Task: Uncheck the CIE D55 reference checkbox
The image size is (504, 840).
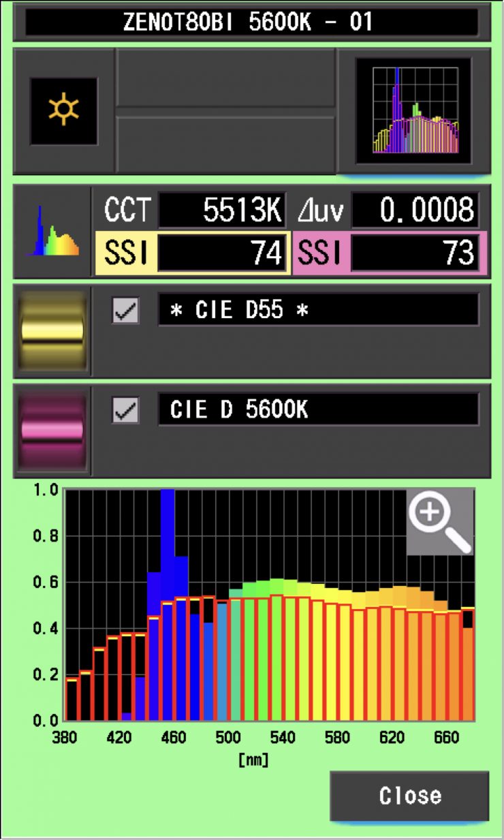Action: [x=126, y=311]
